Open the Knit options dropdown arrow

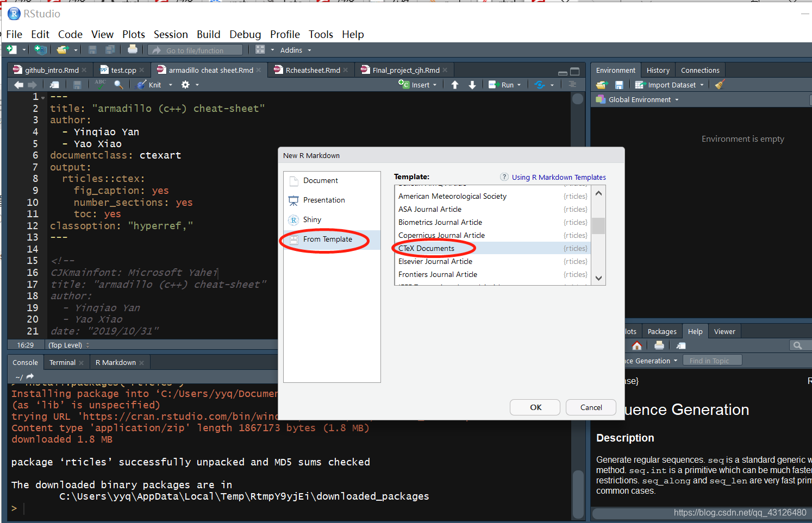[171, 85]
